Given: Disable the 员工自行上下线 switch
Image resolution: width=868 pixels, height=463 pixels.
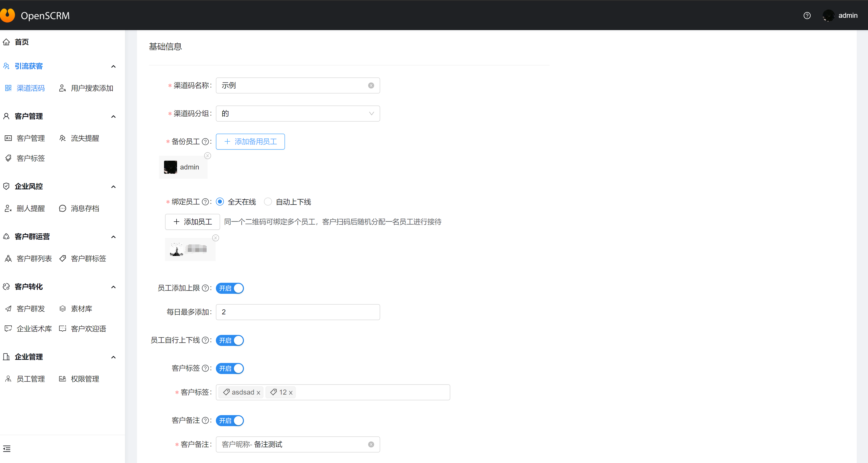Looking at the screenshot, I should coord(230,341).
